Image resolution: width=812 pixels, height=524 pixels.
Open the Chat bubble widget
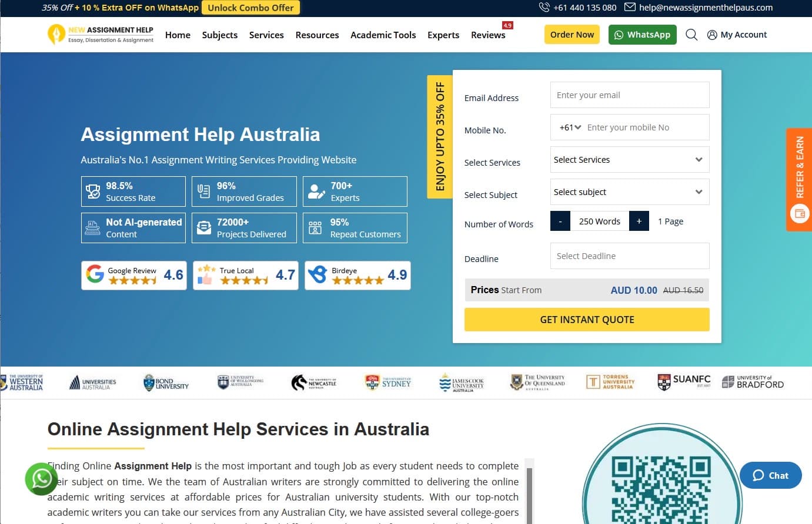click(770, 475)
